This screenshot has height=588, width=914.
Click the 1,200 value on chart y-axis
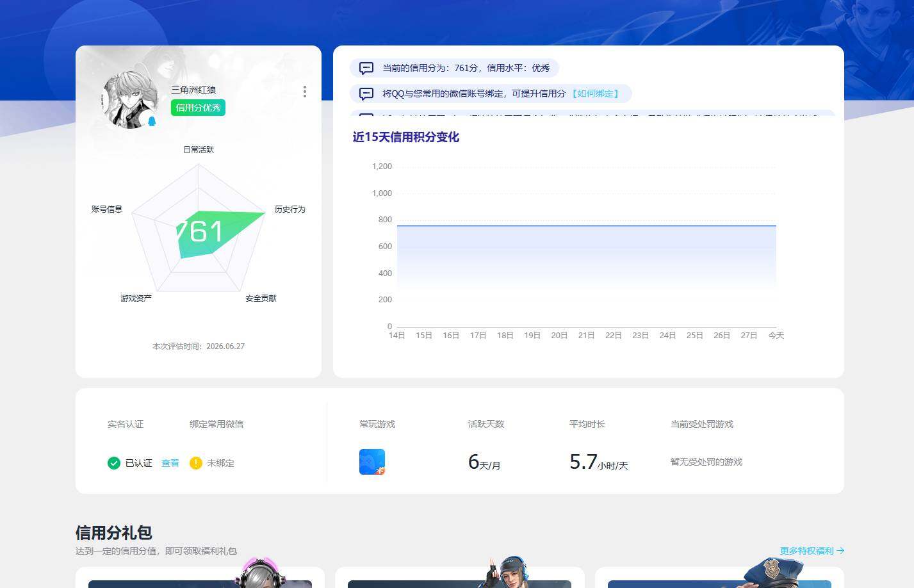point(382,167)
